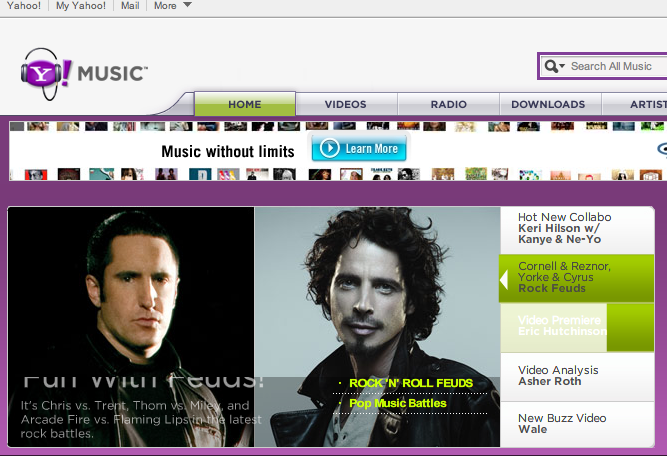Open the Pop Music Battles link
Image resolution: width=667 pixels, height=456 pixels.
398,403
